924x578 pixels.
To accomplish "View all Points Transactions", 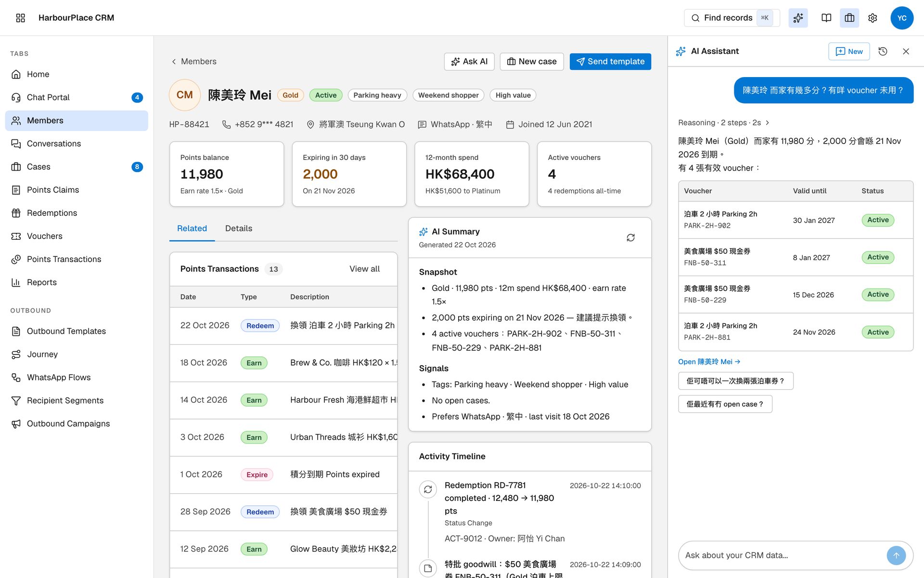I will point(364,269).
